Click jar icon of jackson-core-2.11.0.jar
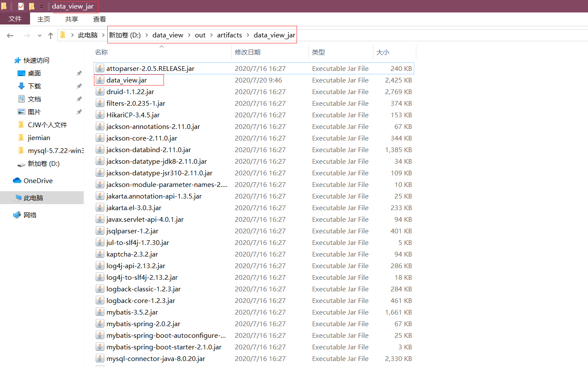 [x=100, y=138]
